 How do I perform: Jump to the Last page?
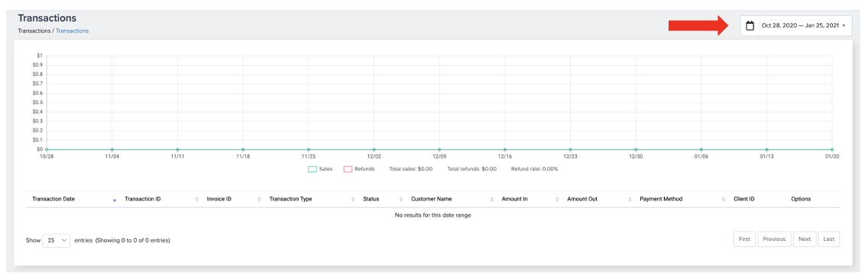pyautogui.click(x=829, y=239)
